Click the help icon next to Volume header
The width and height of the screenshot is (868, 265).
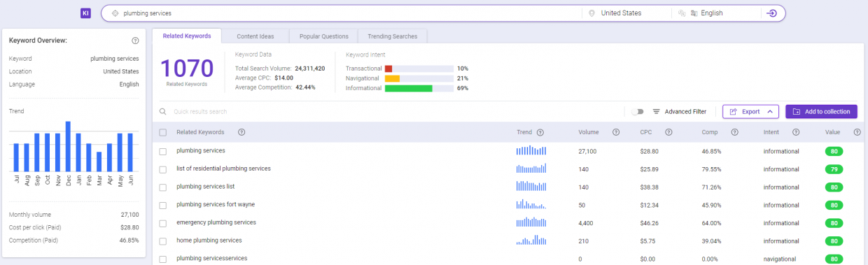coord(616,132)
